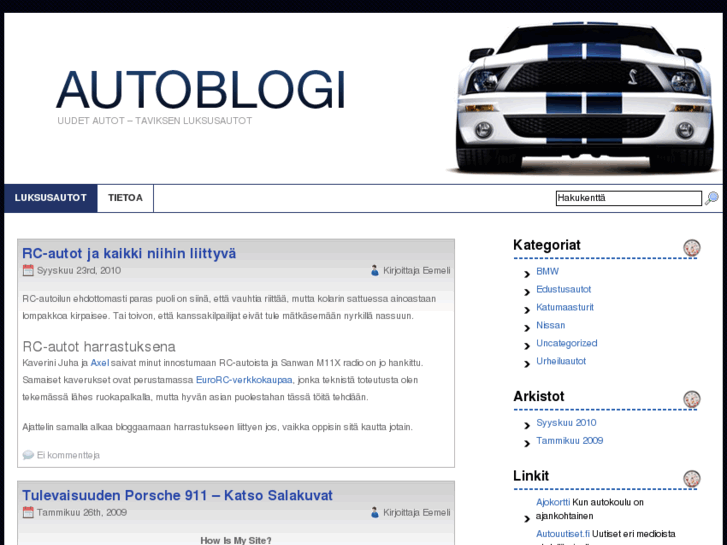Click author icon in RC-autot post
Viewport: 727px width, 545px height.
pos(375,270)
